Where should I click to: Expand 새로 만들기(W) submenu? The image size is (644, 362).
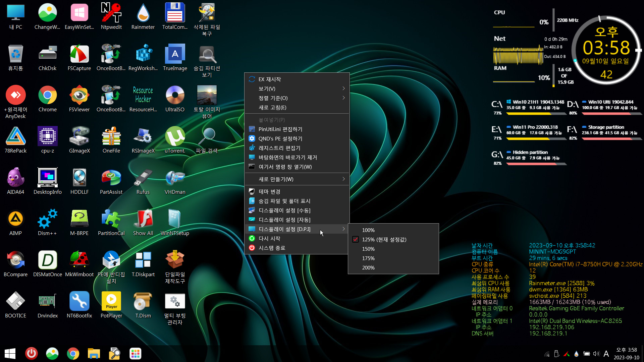pos(297,179)
